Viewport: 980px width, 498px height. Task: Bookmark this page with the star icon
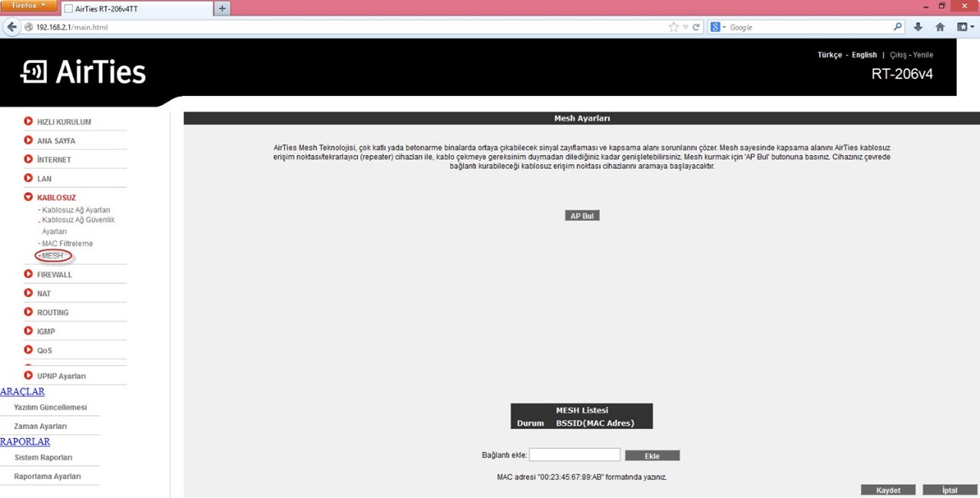[674, 27]
